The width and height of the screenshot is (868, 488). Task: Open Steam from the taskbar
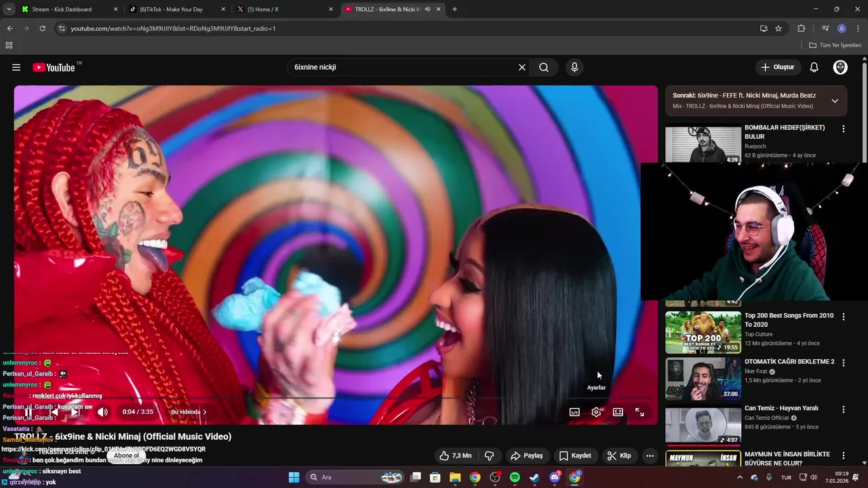tap(534, 477)
